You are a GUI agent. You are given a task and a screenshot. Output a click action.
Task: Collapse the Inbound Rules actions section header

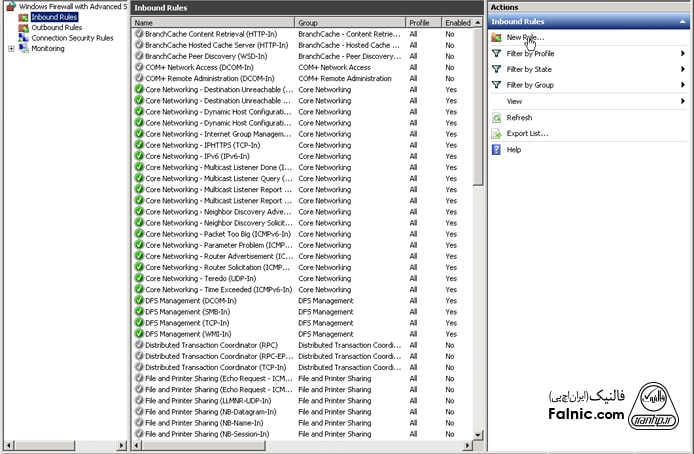coord(682,21)
